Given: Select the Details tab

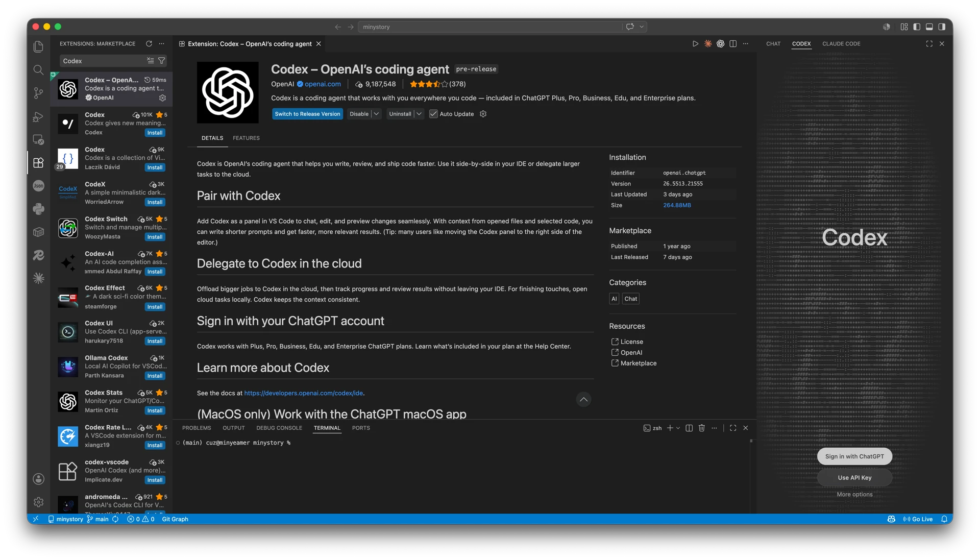Looking at the screenshot, I should [212, 138].
